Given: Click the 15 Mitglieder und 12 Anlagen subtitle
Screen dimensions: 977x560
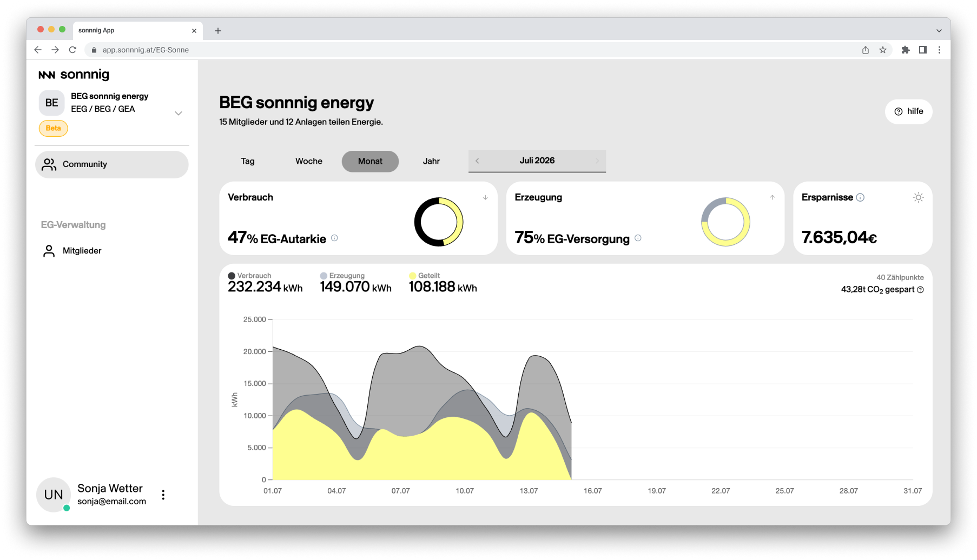Looking at the screenshot, I should pos(301,122).
